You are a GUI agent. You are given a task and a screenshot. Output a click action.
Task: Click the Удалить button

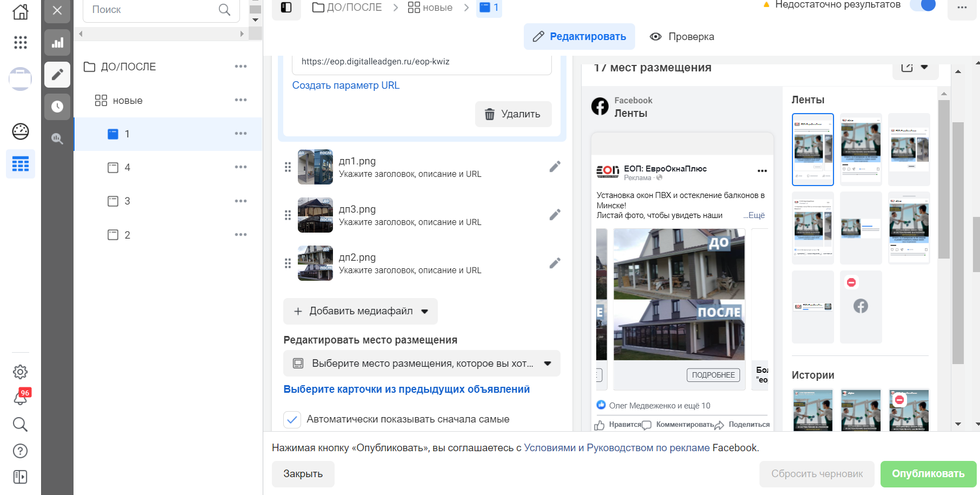(x=514, y=114)
